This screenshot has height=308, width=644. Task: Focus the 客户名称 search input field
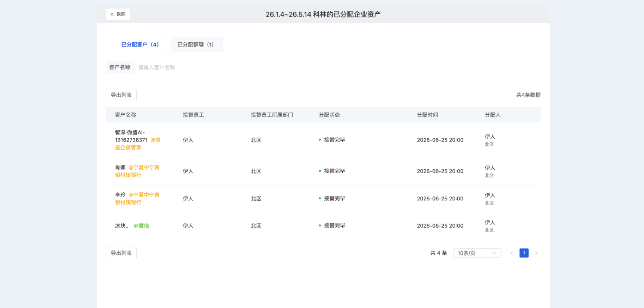(172, 67)
